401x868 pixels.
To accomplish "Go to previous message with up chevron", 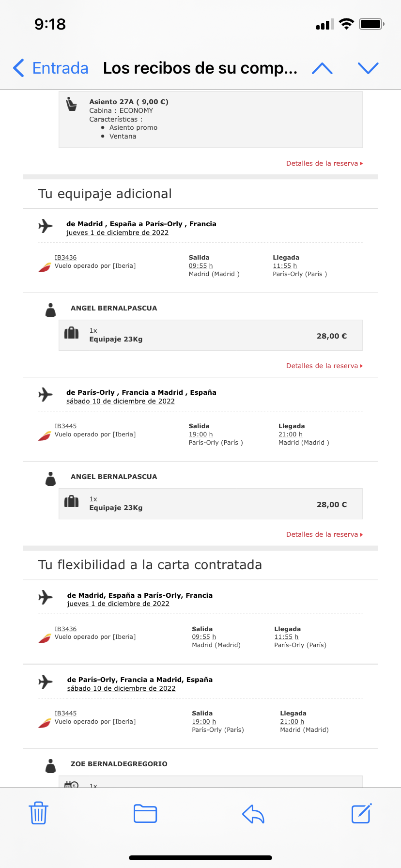I will point(322,68).
